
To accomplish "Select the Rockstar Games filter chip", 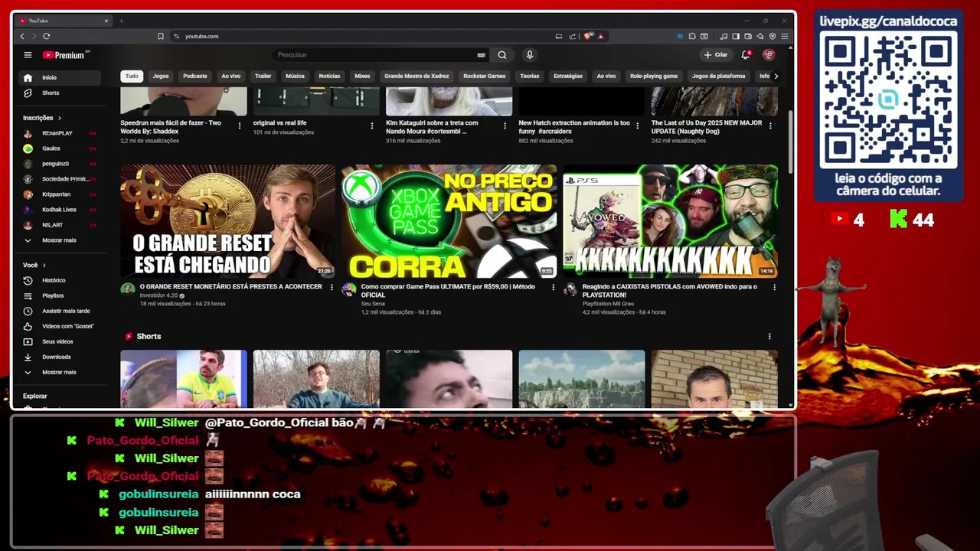I will pos(485,76).
